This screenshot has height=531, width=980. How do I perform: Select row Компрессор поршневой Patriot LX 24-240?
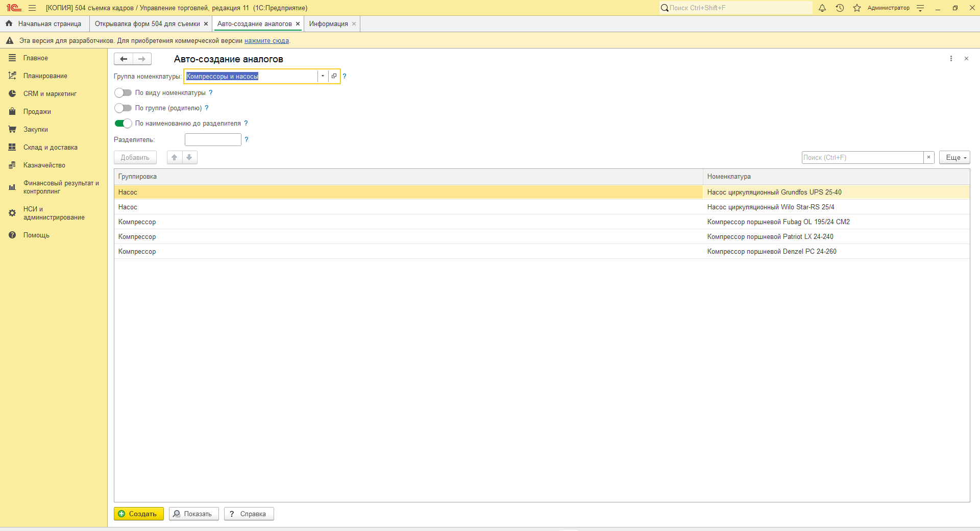542,236
